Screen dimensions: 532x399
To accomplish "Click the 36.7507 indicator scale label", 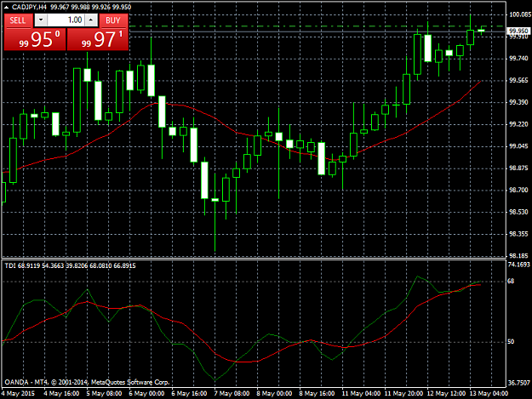I will coord(518,383).
